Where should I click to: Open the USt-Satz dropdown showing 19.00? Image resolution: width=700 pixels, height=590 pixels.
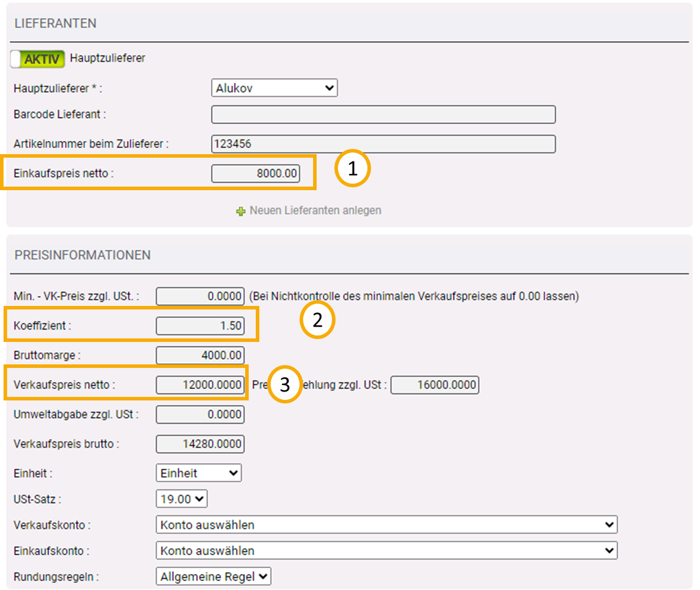(x=182, y=499)
